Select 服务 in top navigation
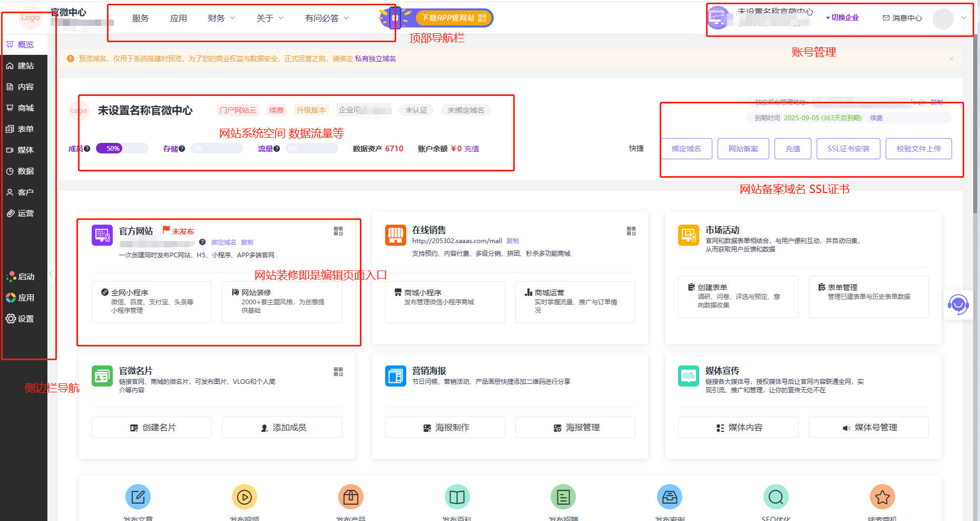 (x=140, y=18)
